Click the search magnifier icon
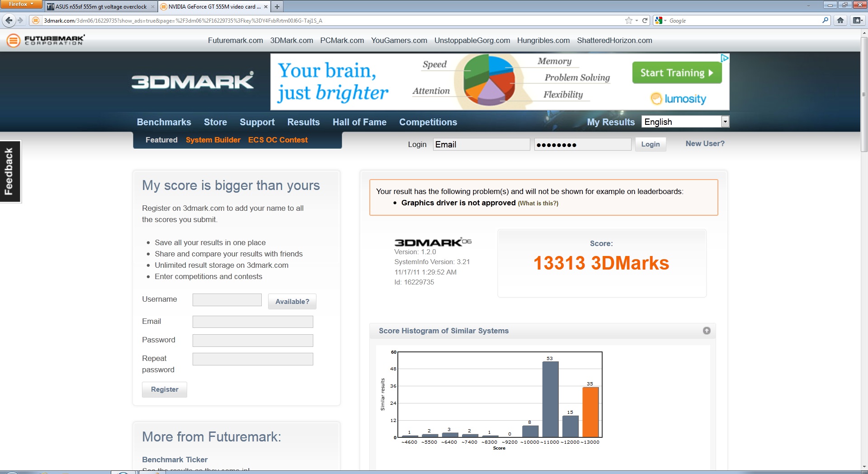868x474 pixels. click(825, 20)
